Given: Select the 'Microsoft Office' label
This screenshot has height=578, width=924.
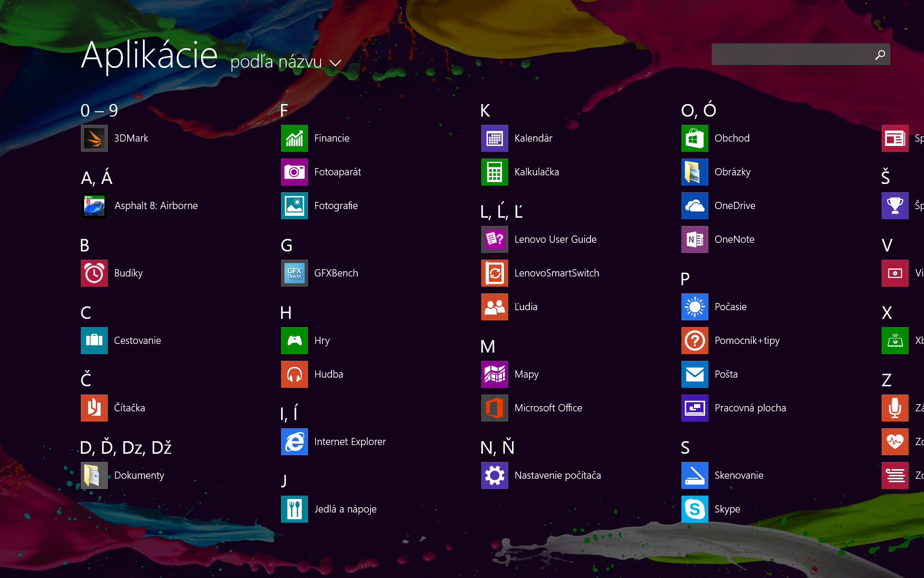Looking at the screenshot, I should point(548,408).
